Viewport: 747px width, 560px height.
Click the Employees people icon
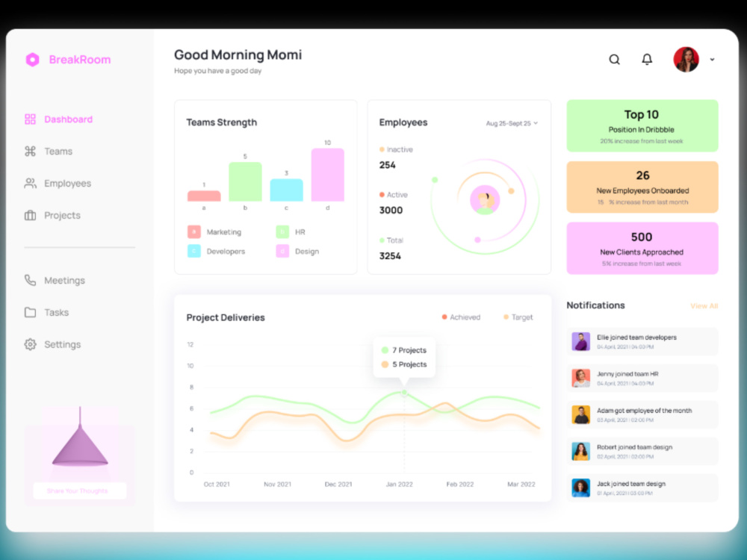click(30, 184)
